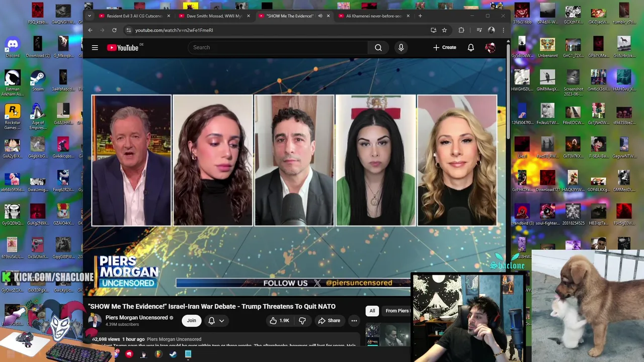
Task: Like the video with thumbs up 1.9K
Action: coord(280,320)
